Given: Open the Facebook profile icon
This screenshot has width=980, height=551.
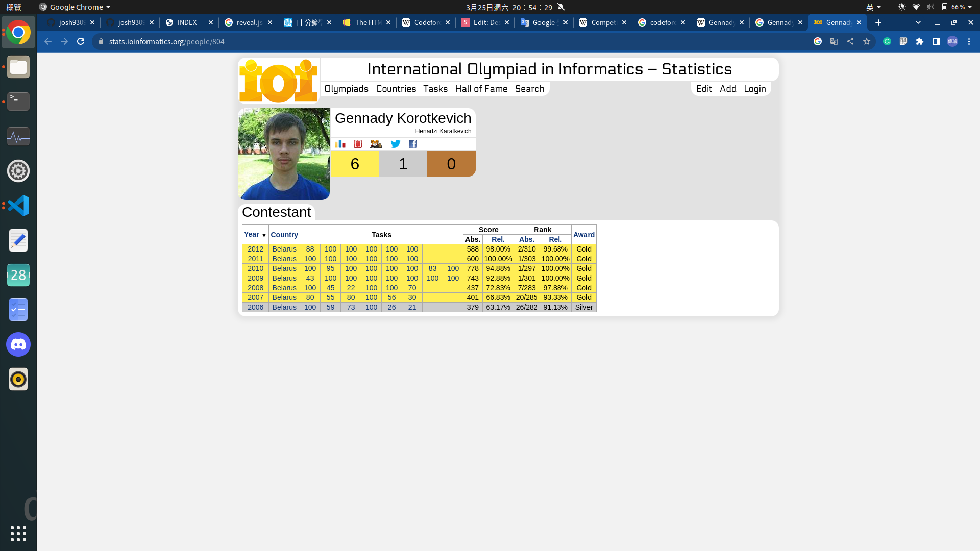Looking at the screenshot, I should coord(413,144).
